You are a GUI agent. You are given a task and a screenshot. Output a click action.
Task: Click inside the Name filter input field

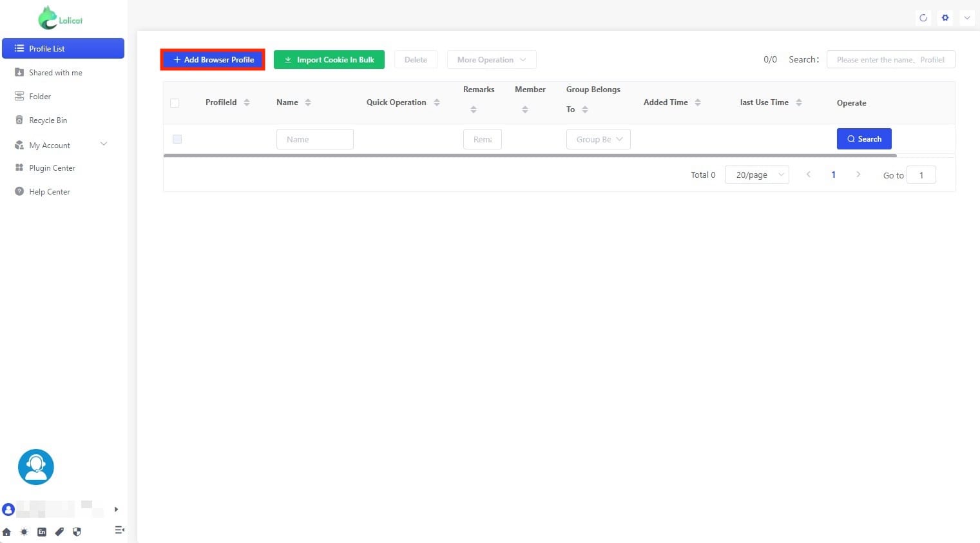point(314,138)
